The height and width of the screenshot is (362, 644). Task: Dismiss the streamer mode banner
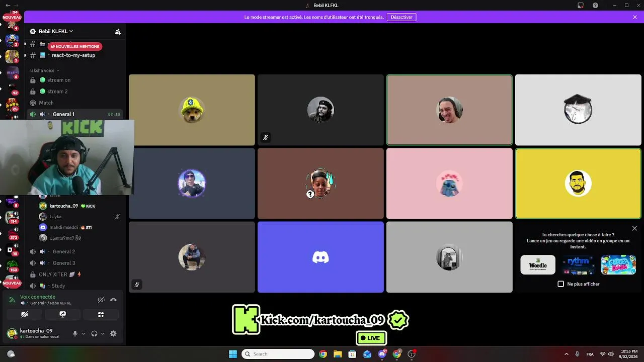point(635,17)
